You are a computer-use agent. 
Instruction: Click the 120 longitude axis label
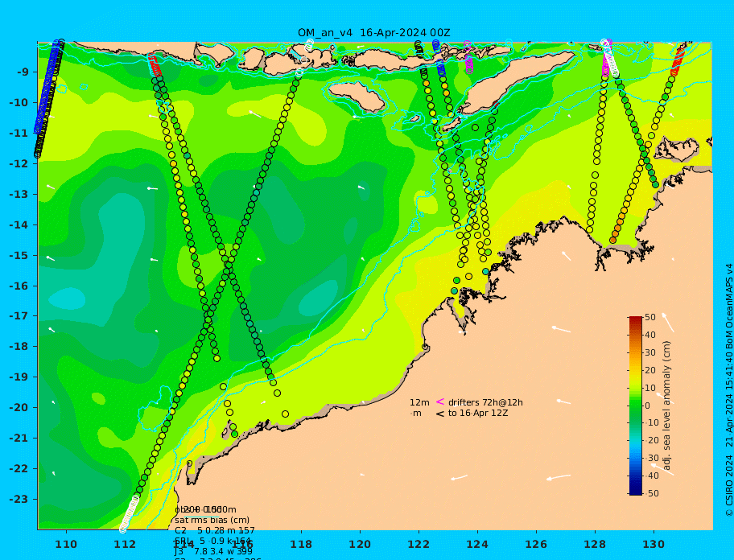click(360, 544)
